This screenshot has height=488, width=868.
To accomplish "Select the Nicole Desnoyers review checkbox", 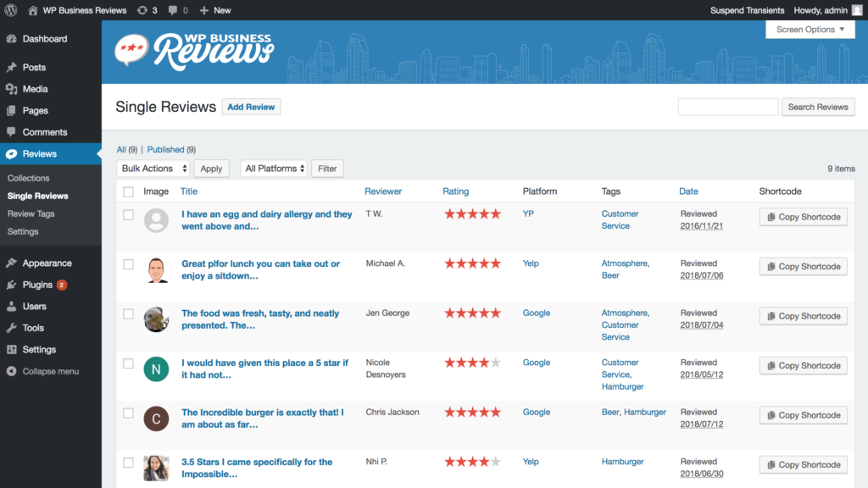I will click(129, 363).
